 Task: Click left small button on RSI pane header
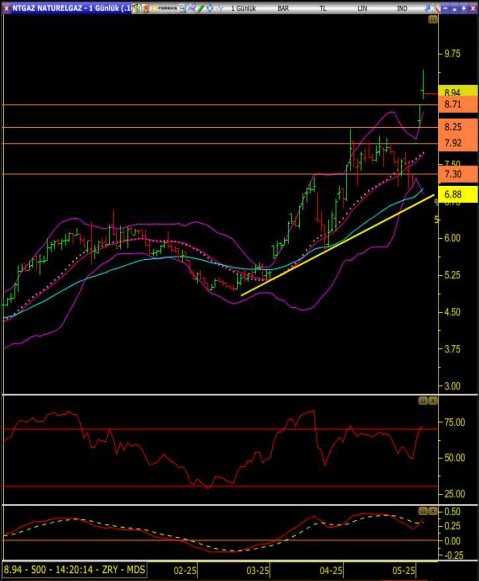tap(423, 401)
